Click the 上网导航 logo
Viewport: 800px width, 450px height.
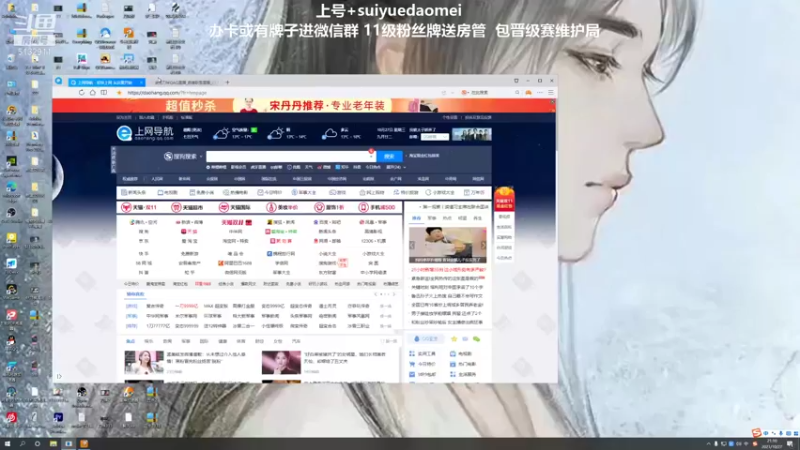point(145,133)
